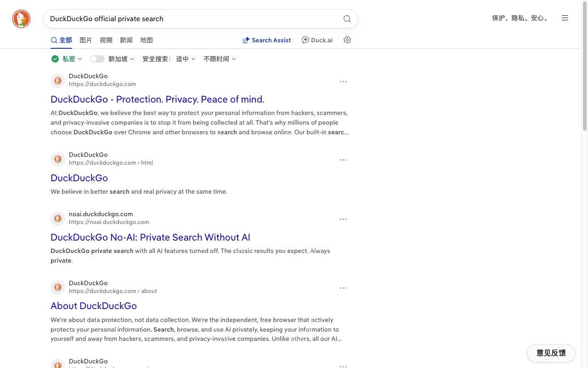Click into the search query input field

point(193,19)
